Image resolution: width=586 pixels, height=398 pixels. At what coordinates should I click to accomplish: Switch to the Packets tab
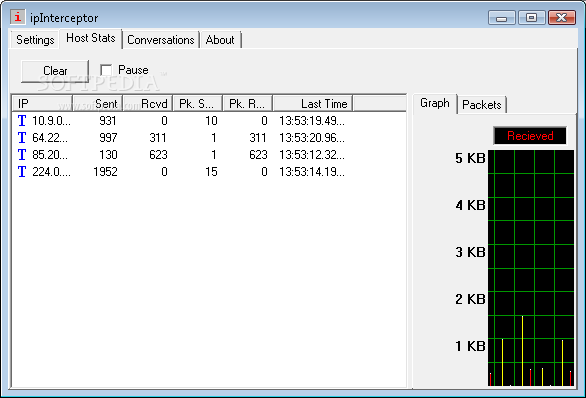click(482, 105)
